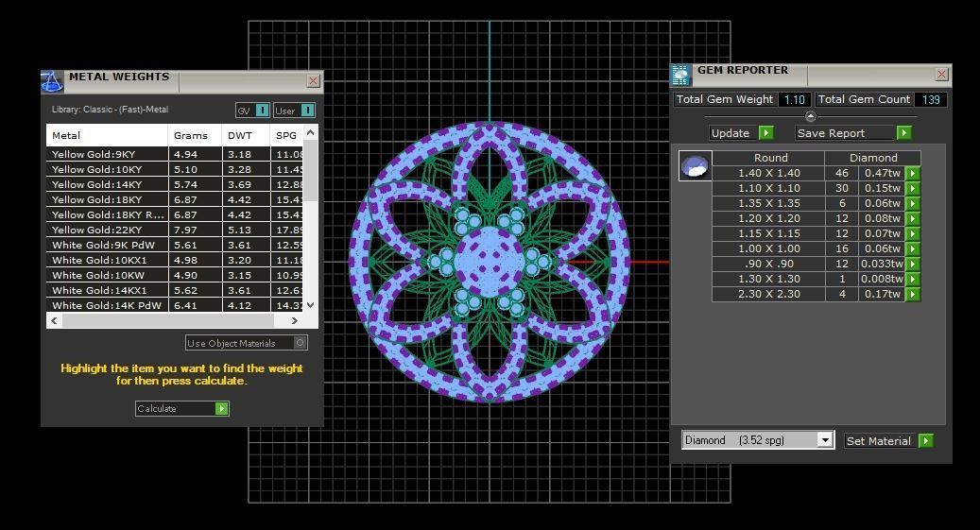
Task: Select the round gem shape thumbnail
Action: coord(695,166)
